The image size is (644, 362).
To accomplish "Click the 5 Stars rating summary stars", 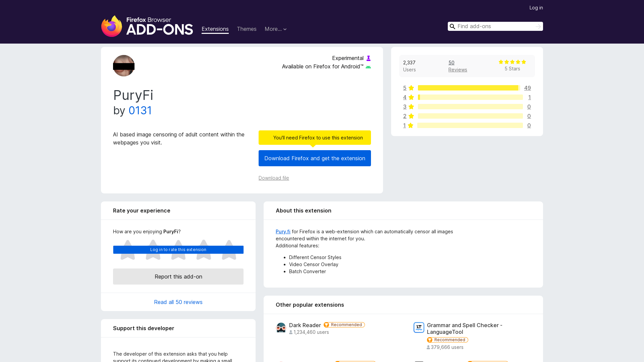I will 512,62.
